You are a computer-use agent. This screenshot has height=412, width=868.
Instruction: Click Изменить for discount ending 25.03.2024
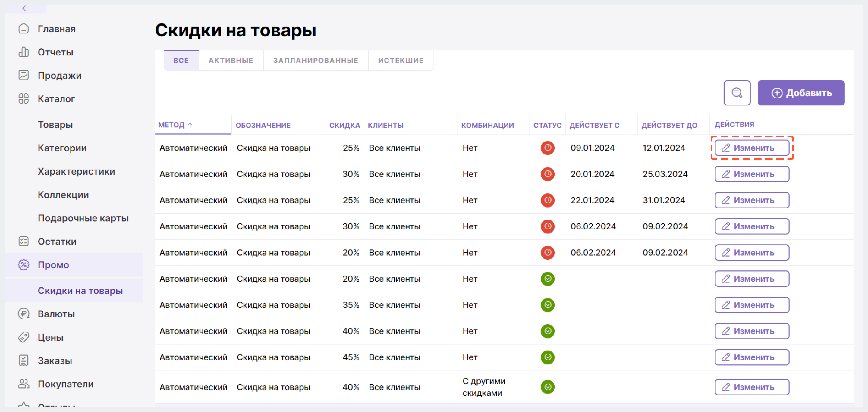point(751,174)
